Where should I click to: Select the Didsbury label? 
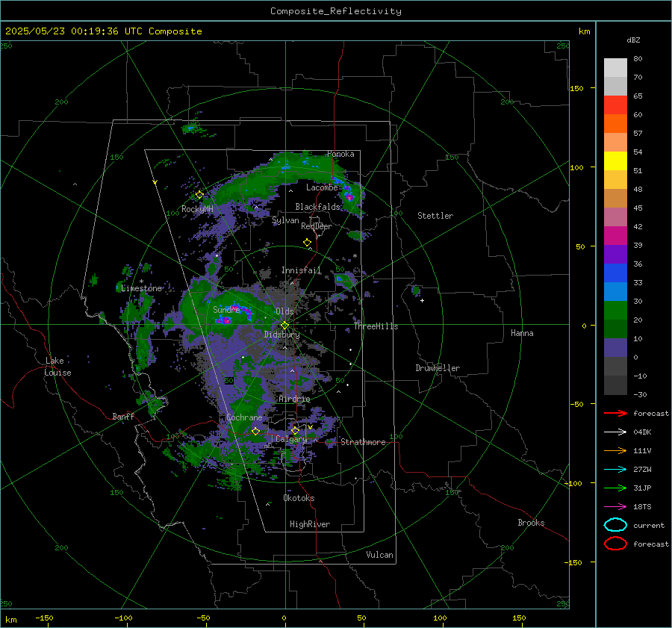(282, 335)
